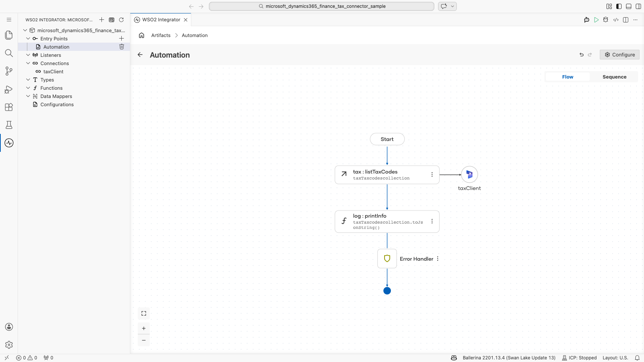Select the WSO2 Integrator activity icon
This screenshot has height=362, width=644.
coord(9,143)
